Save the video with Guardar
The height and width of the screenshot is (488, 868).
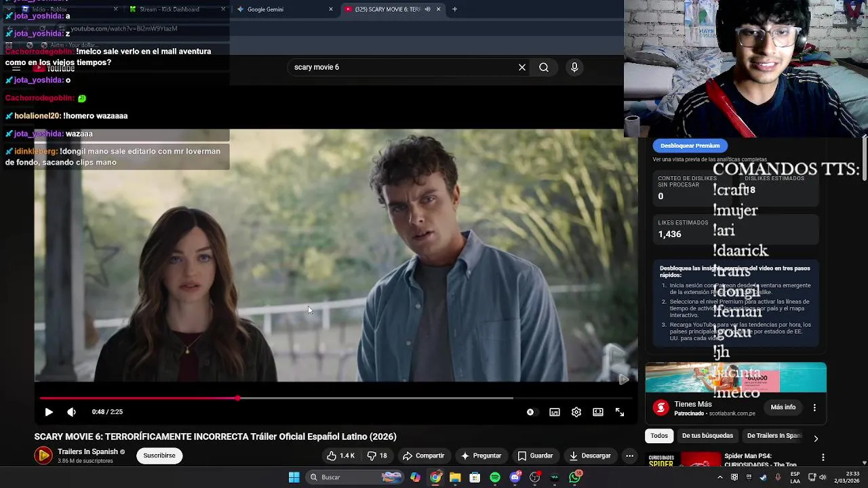pos(535,455)
